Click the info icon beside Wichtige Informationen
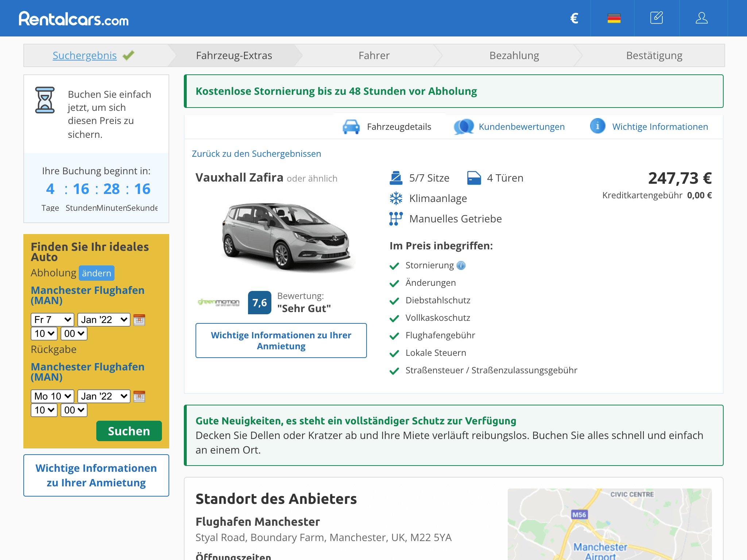The image size is (747, 560). [x=597, y=126]
